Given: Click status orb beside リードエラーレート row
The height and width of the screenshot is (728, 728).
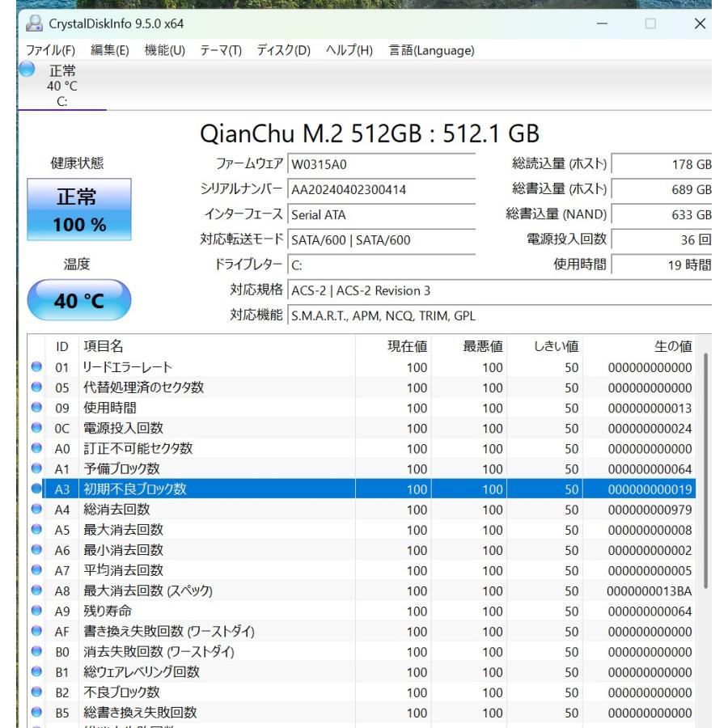Looking at the screenshot, I should click(x=36, y=368).
